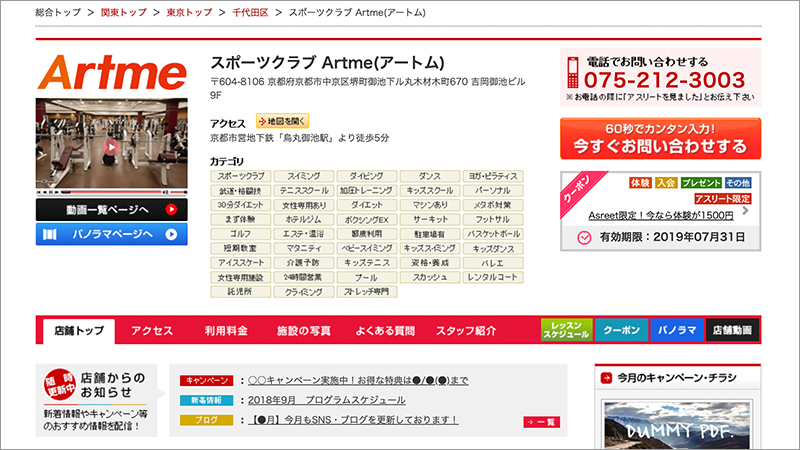This screenshot has height=450, width=800.
Task: Switch to the 利用料金 tab
Action: point(226,331)
